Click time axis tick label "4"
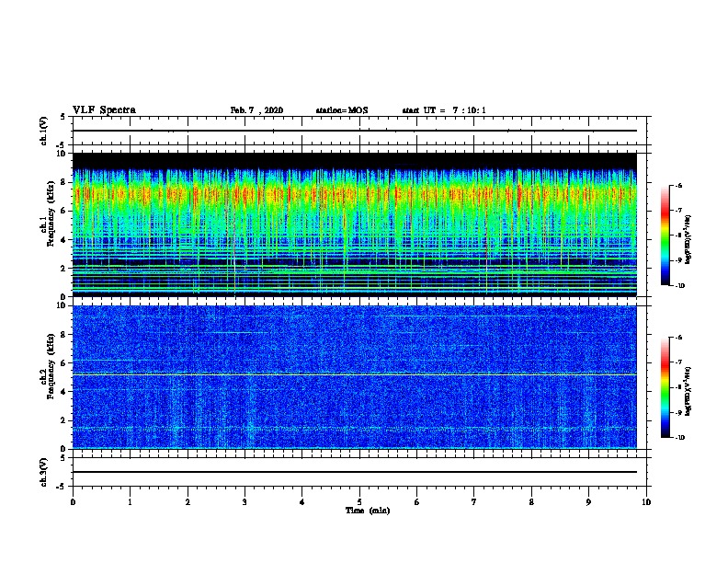The image size is (728, 563). click(302, 502)
